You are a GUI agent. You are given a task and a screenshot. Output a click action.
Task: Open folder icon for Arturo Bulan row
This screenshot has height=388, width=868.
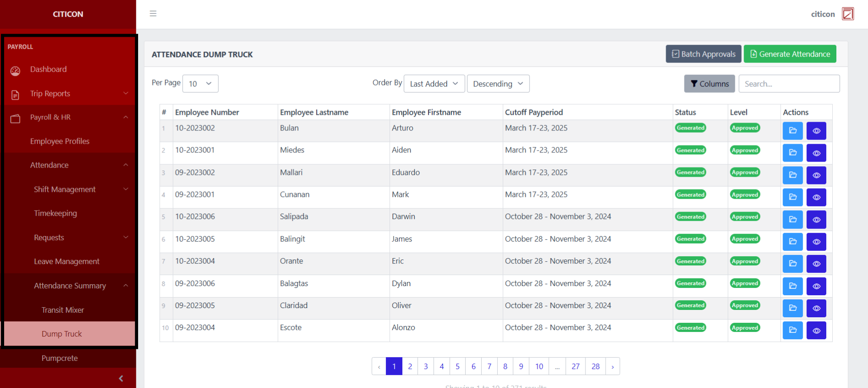(792, 131)
